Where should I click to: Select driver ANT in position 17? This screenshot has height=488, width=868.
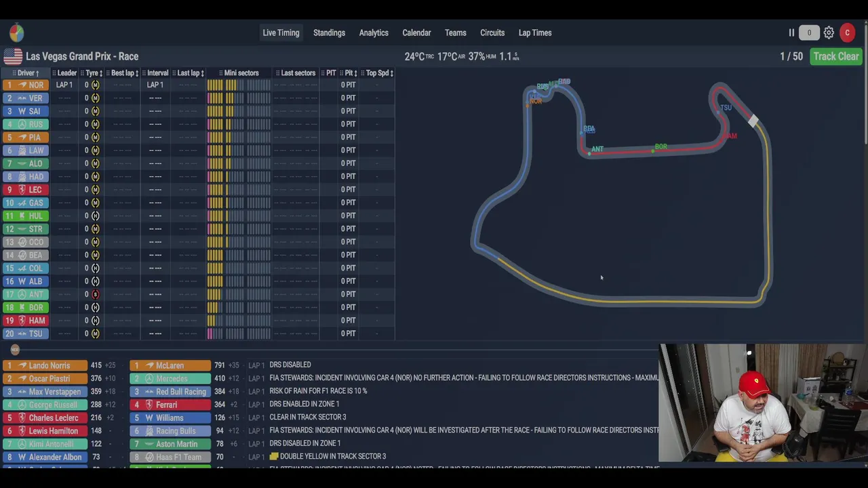(x=25, y=294)
